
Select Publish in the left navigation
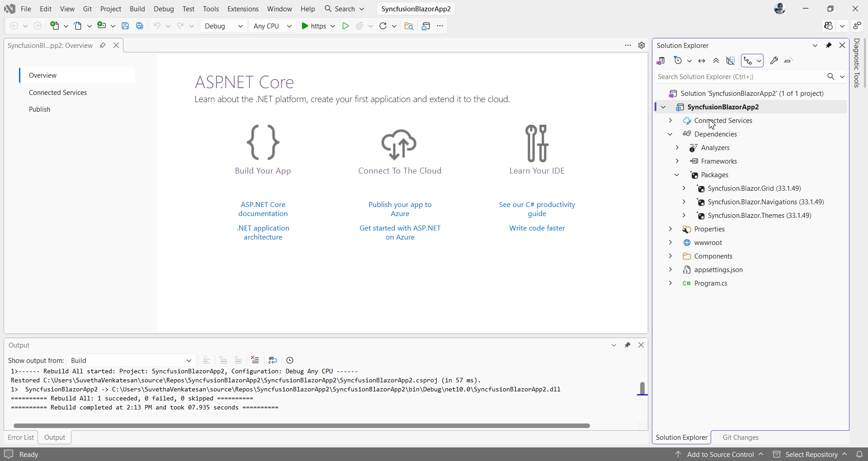[x=39, y=109]
